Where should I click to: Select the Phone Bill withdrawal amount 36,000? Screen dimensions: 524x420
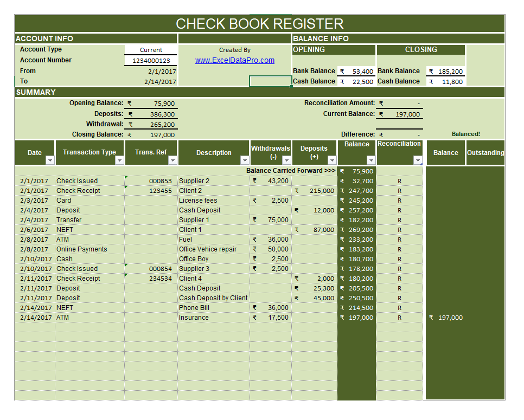point(271,308)
